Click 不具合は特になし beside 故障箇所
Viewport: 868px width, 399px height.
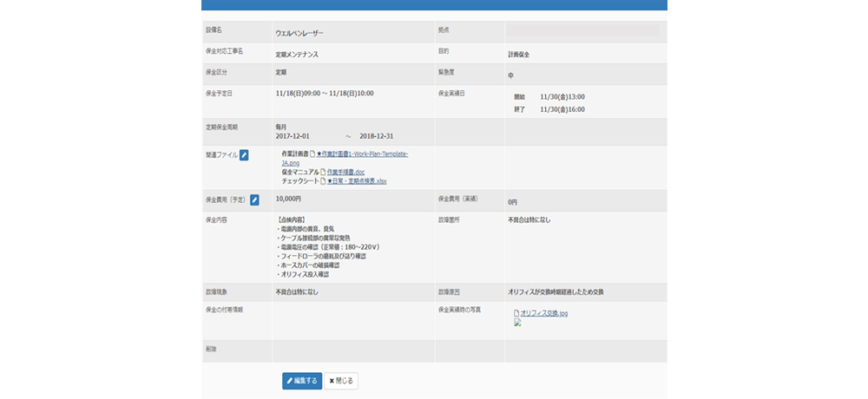click(x=529, y=219)
